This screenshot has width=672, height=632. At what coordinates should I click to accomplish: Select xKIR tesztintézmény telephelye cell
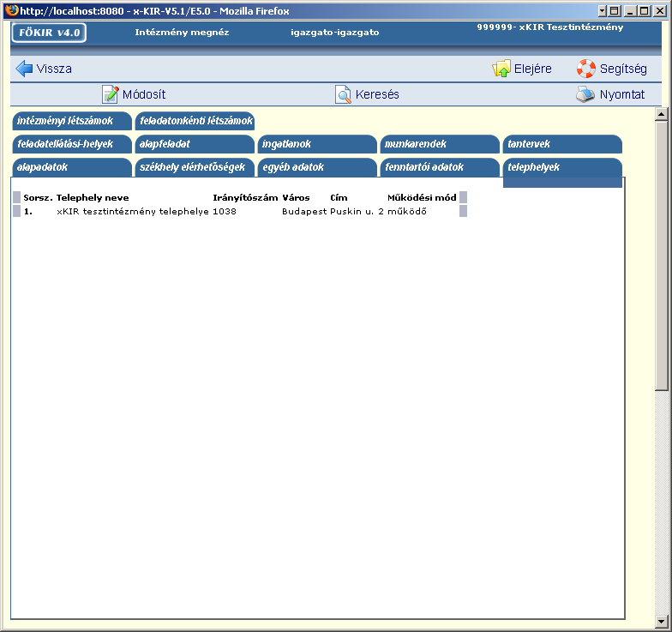133,211
